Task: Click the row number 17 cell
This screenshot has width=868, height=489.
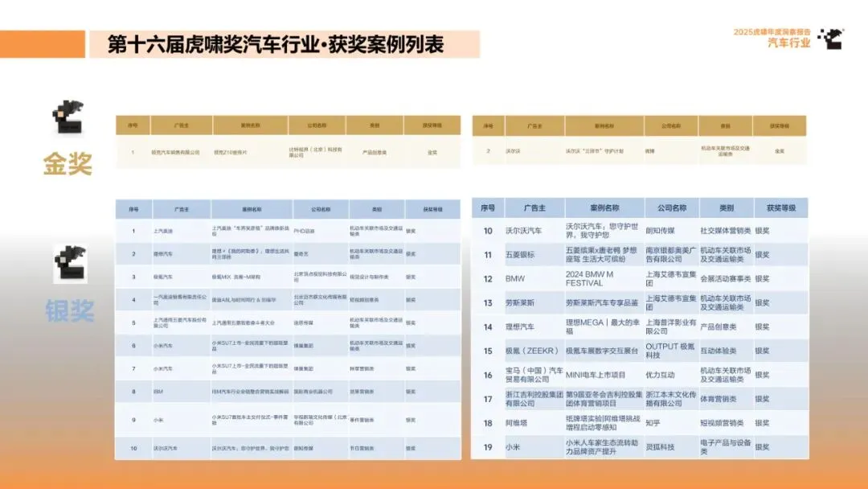Action: (488, 399)
